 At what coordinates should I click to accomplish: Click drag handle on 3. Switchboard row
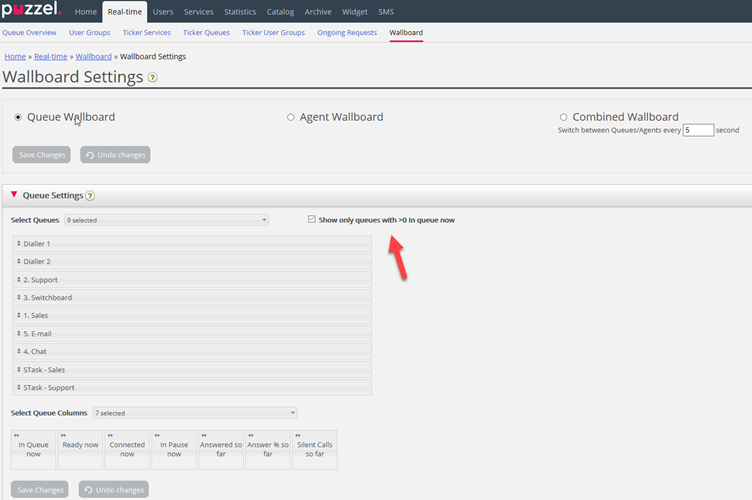(x=19, y=298)
